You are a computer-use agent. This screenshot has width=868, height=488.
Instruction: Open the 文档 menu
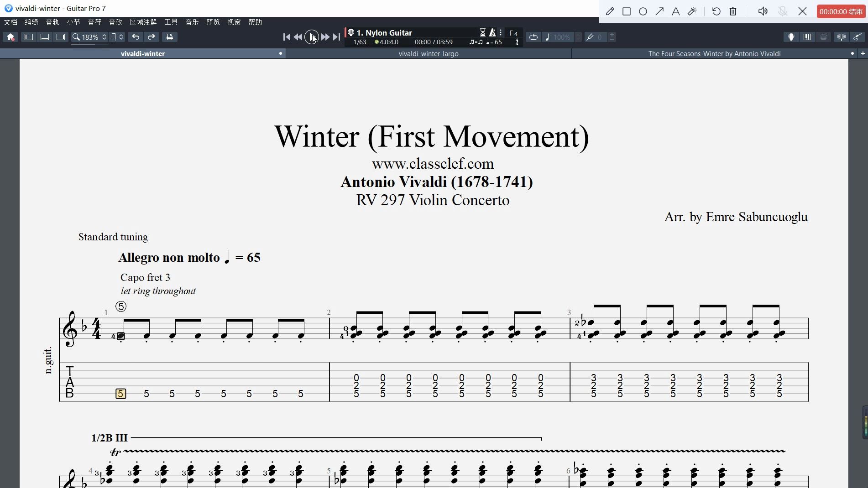[x=10, y=22]
